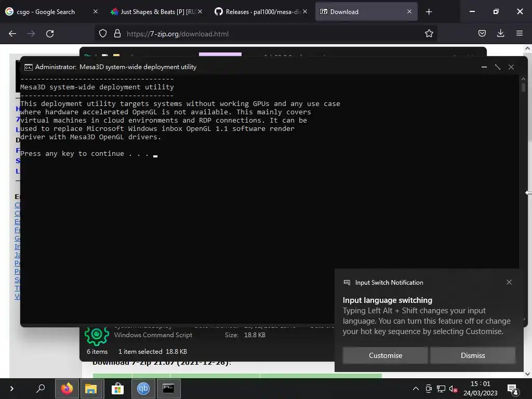Open console window system menu icon
The width and height of the screenshot is (532, 399).
[29, 67]
